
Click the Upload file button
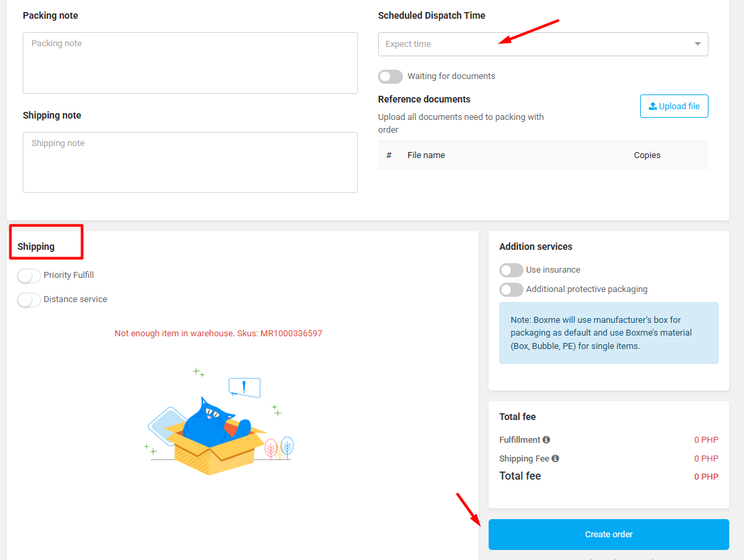[x=674, y=107]
